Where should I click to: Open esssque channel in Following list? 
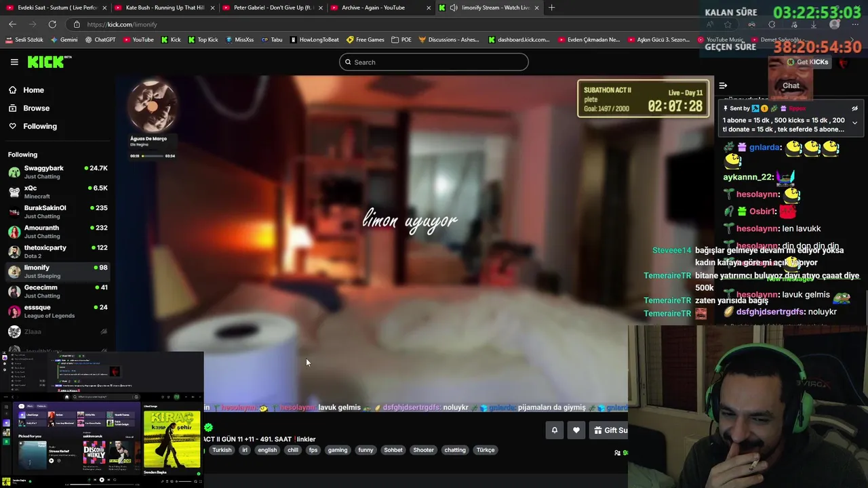coord(58,311)
